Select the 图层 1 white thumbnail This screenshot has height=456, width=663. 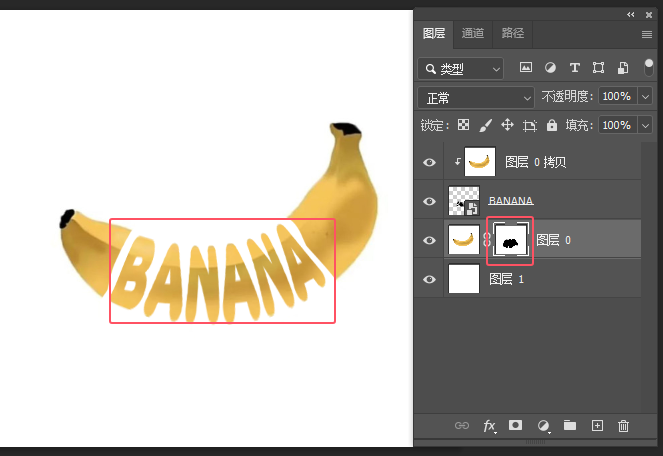464,279
